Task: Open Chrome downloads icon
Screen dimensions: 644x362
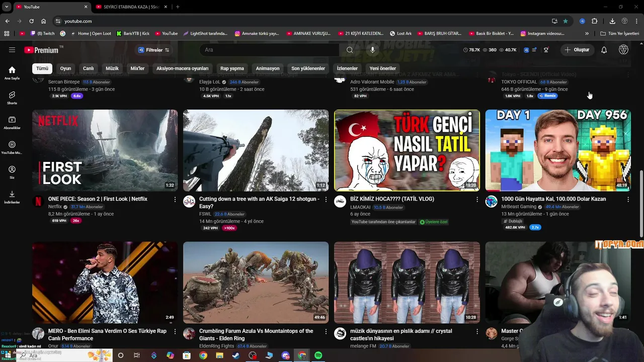Action: click(612, 21)
